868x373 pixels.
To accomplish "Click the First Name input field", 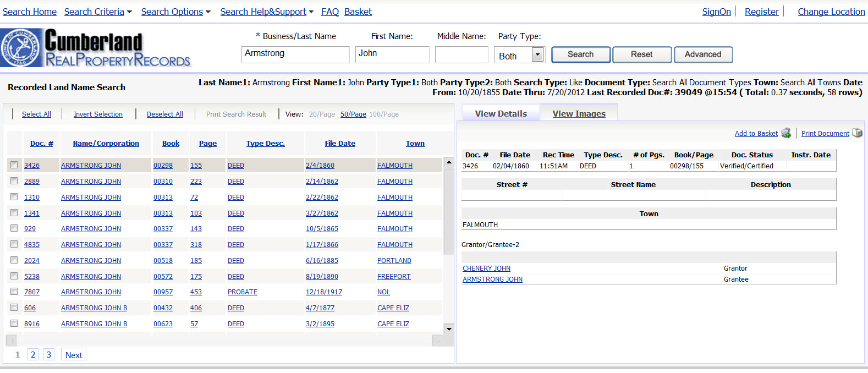I will point(392,54).
